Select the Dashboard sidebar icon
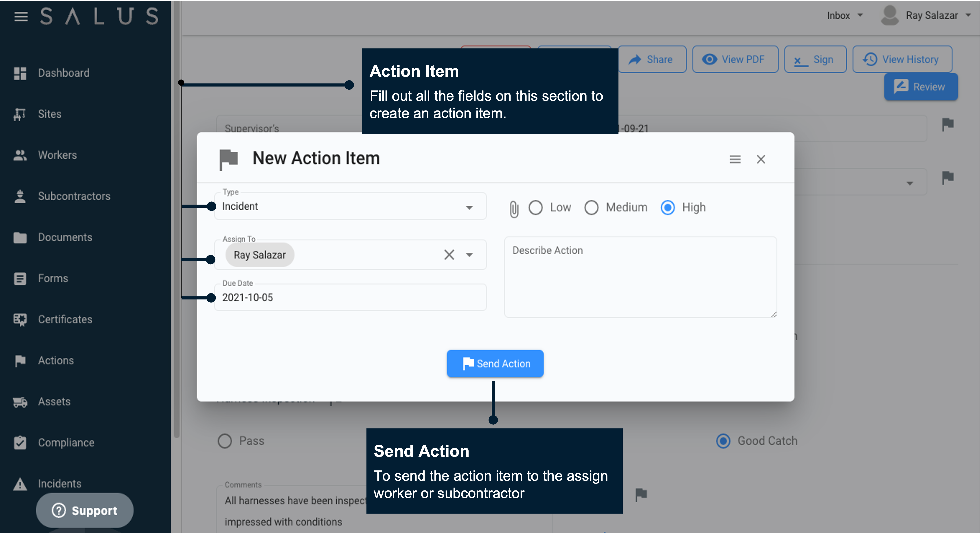The image size is (980, 534). 20,73
